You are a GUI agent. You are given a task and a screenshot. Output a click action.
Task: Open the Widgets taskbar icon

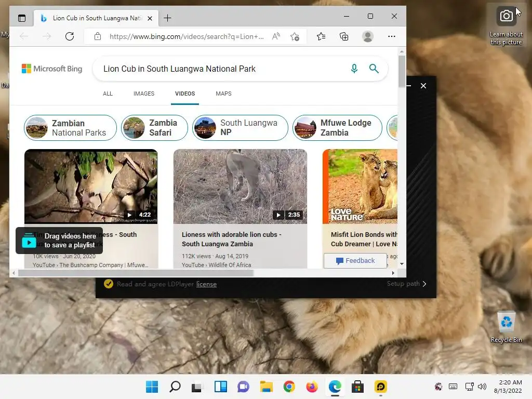[x=220, y=387]
